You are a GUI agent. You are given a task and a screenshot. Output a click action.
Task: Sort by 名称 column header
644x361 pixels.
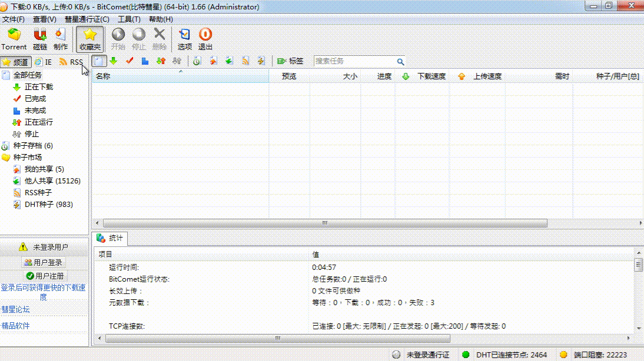180,76
